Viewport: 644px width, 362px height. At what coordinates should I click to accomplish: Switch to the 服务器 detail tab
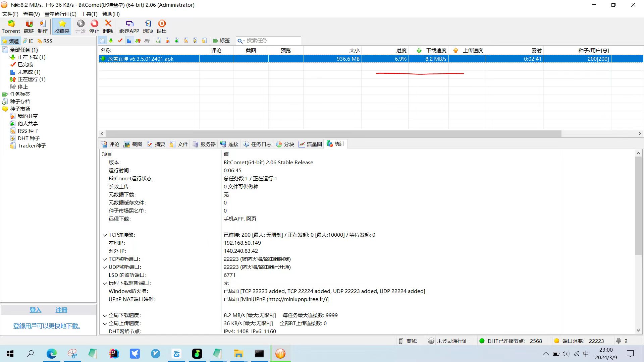tap(204, 144)
